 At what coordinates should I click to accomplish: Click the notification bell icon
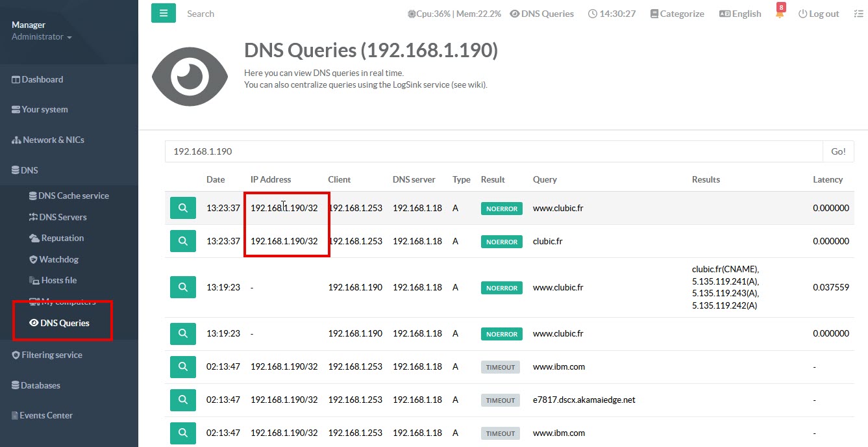780,14
